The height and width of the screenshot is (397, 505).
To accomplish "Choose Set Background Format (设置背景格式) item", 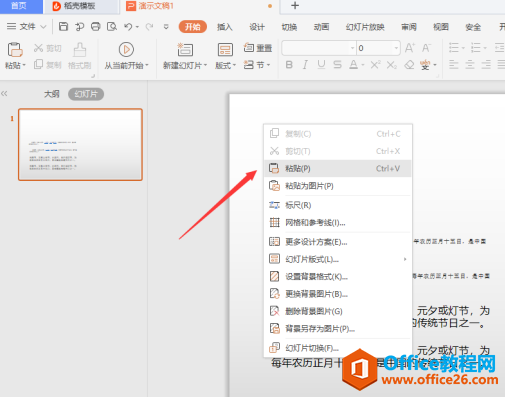I will (x=338, y=276).
